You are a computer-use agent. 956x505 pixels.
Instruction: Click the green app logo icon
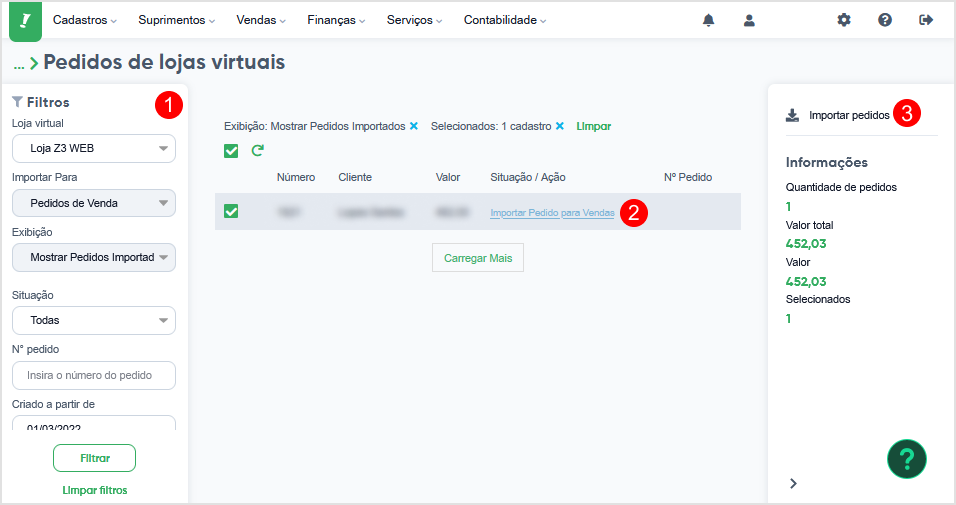(x=25, y=21)
